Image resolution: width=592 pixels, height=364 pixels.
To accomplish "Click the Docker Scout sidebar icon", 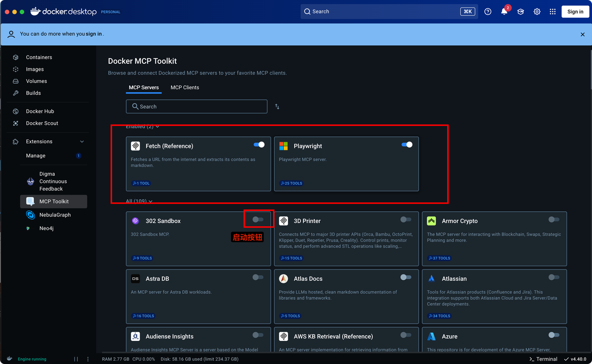I will tap(16, 123).
